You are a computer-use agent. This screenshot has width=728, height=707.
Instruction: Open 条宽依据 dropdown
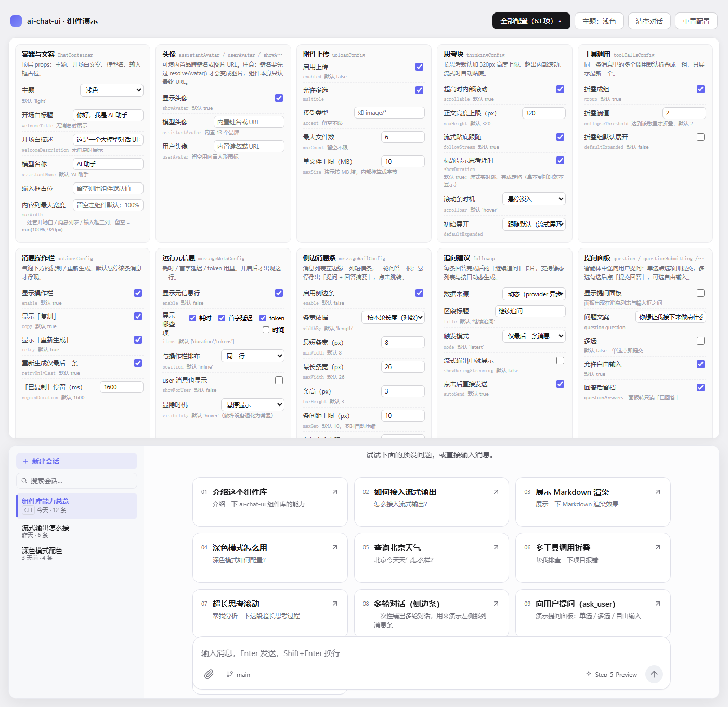click(393, 317)
